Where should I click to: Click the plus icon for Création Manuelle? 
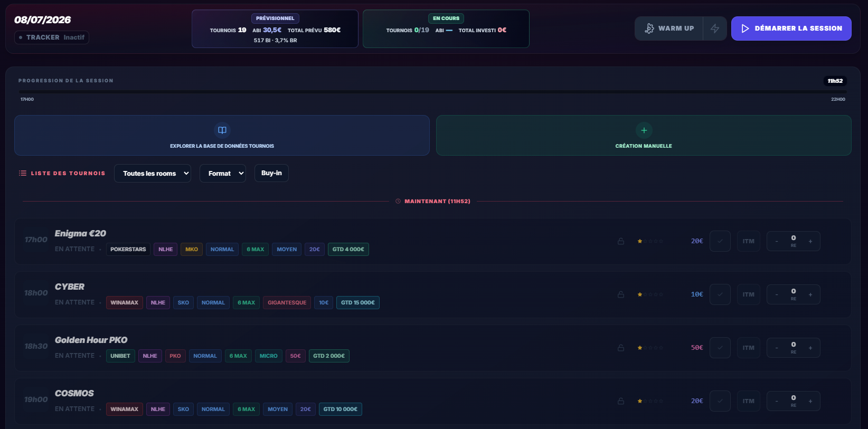click(x=644, y=130)
